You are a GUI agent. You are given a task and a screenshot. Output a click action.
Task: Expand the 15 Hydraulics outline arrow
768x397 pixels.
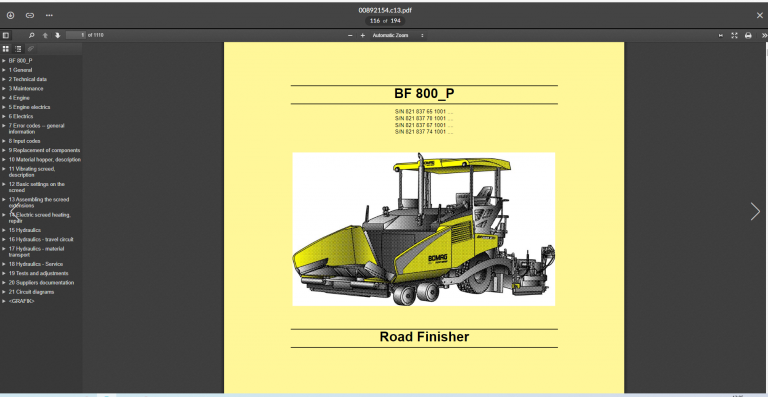pyautogui.click(x=4, y=230)
